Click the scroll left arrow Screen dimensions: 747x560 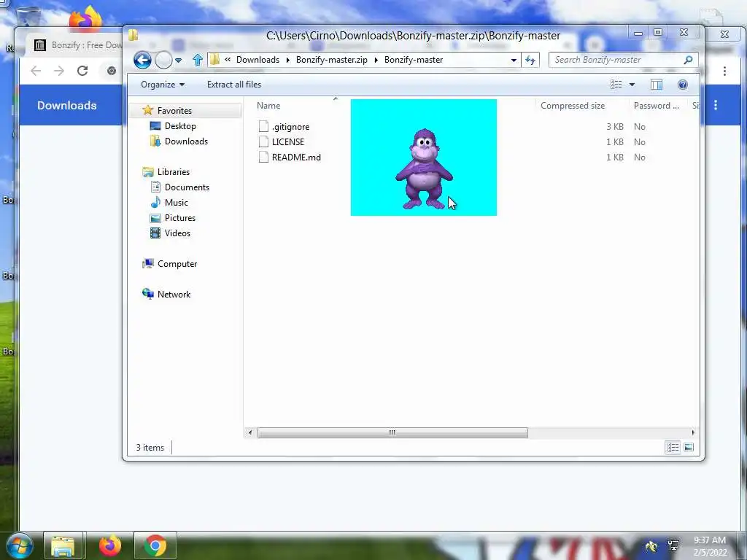250,432
